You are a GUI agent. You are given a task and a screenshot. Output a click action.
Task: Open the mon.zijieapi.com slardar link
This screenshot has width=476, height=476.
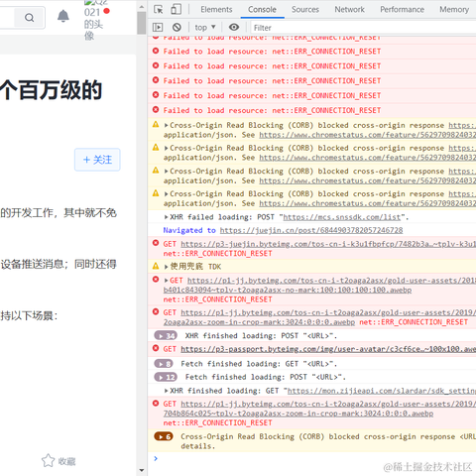pyautogui.click(x=382, y=391)
